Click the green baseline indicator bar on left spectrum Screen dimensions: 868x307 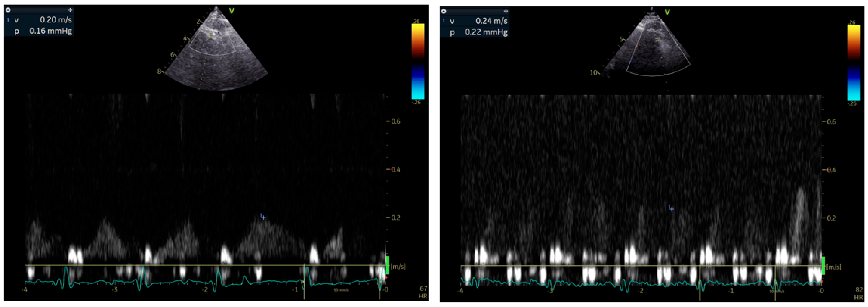(387, 265)
